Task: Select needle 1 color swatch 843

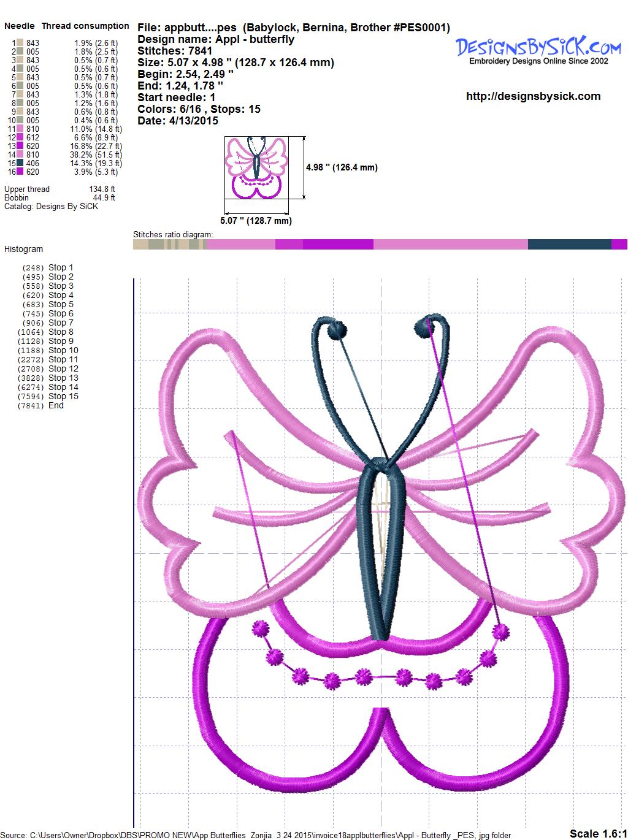Action: point(20,43)
